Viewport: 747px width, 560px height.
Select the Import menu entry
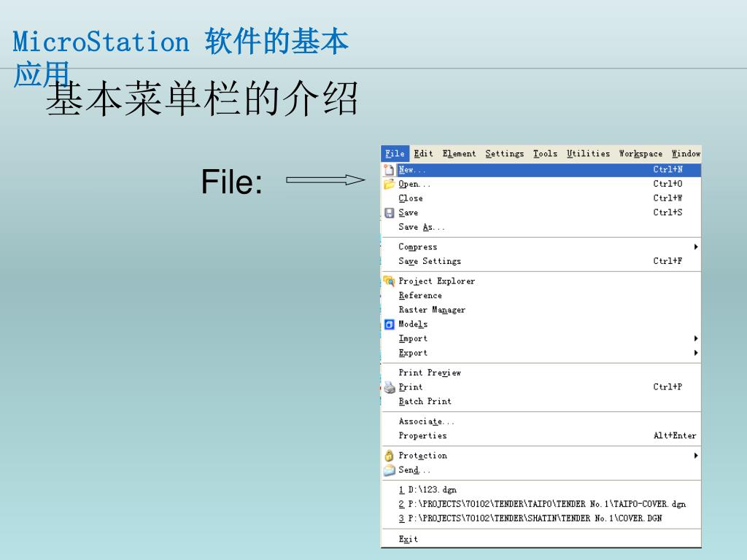point(541,338)
